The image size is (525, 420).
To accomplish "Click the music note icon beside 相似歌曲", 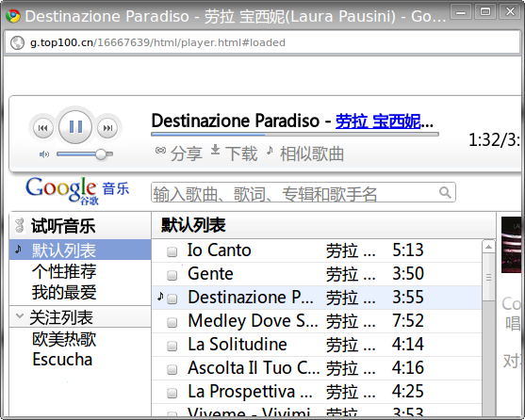I will 270,151.
